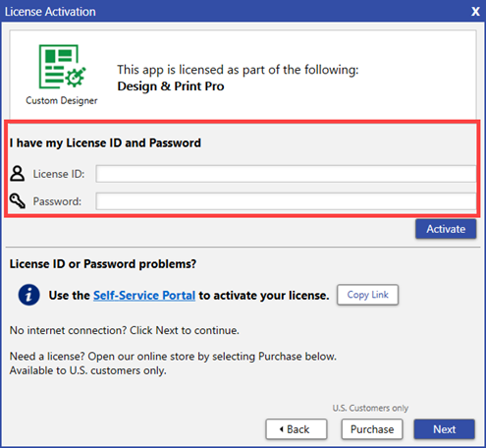Screen dimensions: 486x448
Task: Click the blue information circle icon
Action: click(28, 295)
